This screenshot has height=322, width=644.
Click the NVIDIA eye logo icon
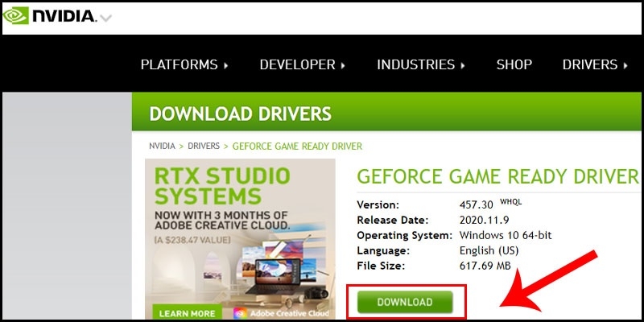tap(16, 15)
